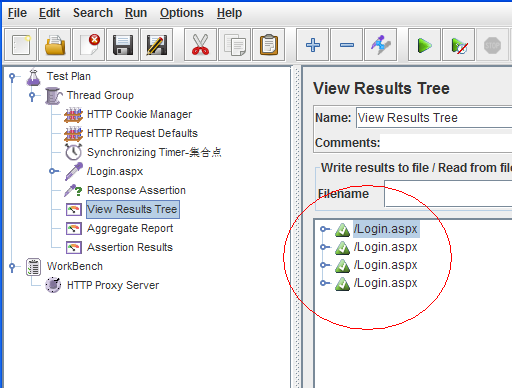Click the Collapse All minus icon
512x388 pixels.
(347, 45)
